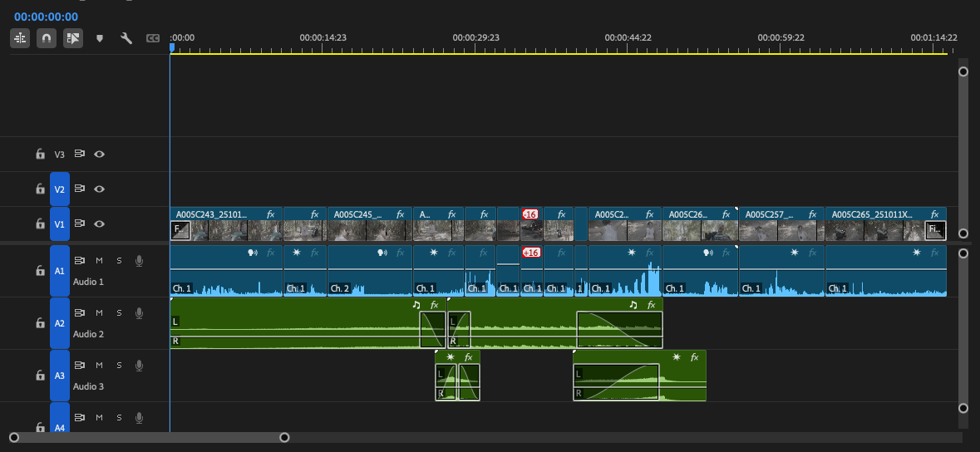Image resolution: width=980 pixels, height=452 pixels.
Task: Toggle sync lock on A1
Action: coord(79,260)
